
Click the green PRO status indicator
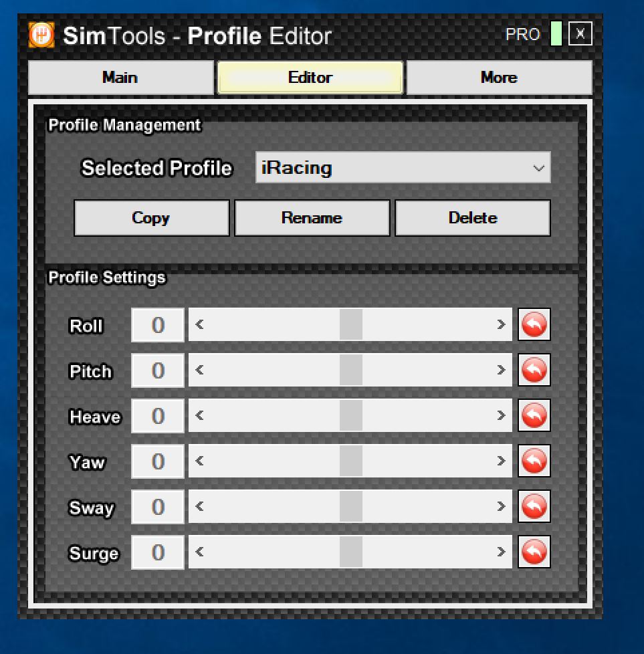pyautogui.click(x=556, y=33)
